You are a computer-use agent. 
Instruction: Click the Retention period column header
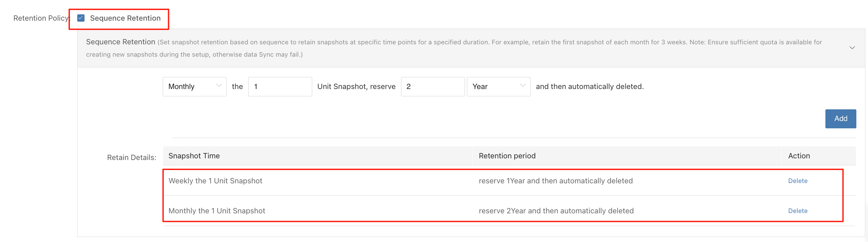(507, 156)
